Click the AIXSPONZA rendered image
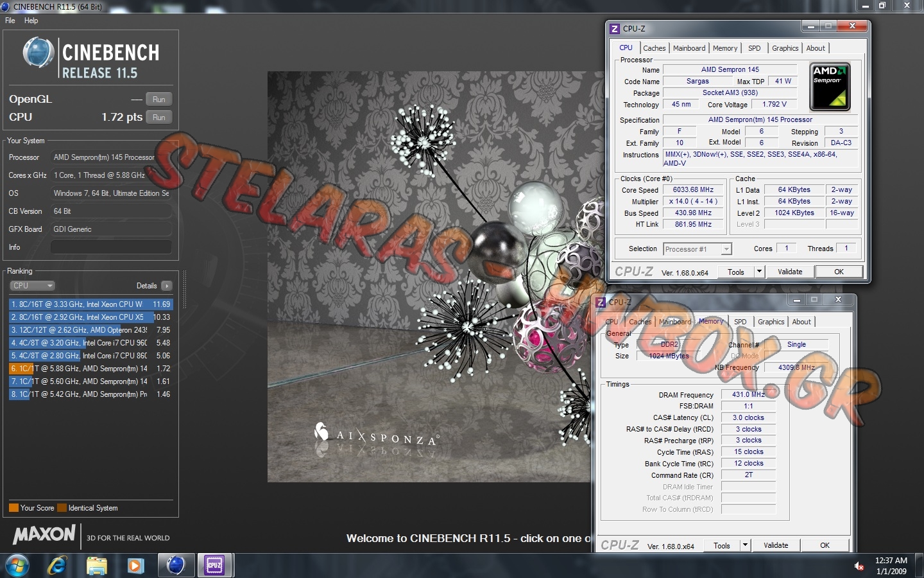The image size is (924, 578). 429,276
